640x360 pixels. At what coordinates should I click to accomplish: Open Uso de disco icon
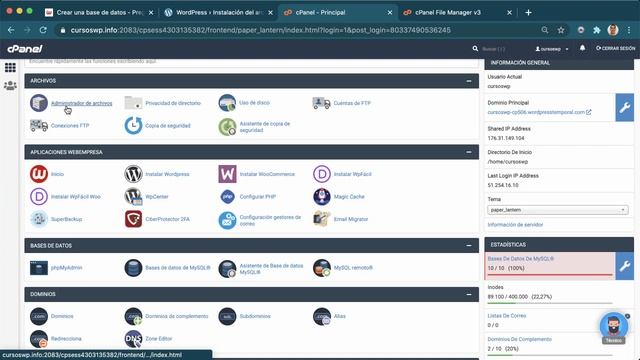(227, 103)
